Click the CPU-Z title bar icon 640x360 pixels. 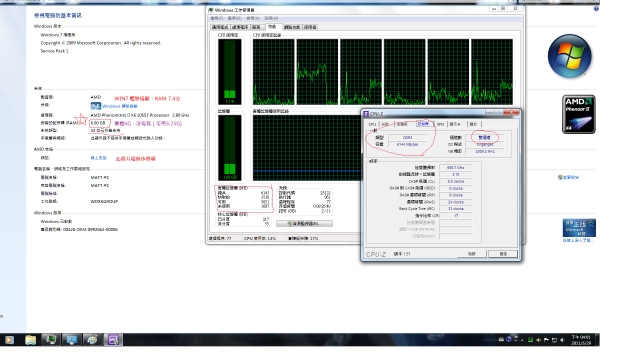coord(366,113)
